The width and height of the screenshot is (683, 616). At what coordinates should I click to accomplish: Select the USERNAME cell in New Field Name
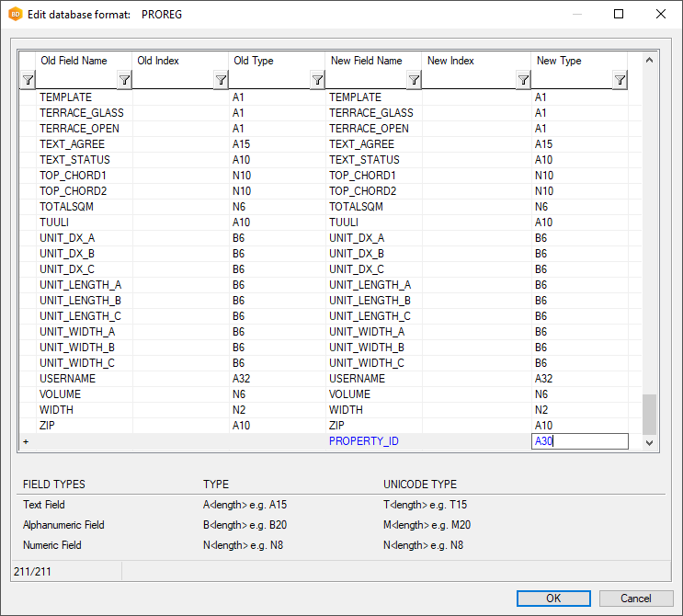pyautogui.click(x=357, y=379)
